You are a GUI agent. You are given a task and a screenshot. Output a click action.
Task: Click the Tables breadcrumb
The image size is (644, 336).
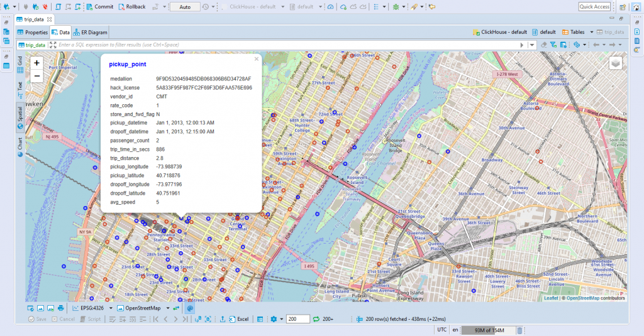pyautogui.click(x=574, y=32)
